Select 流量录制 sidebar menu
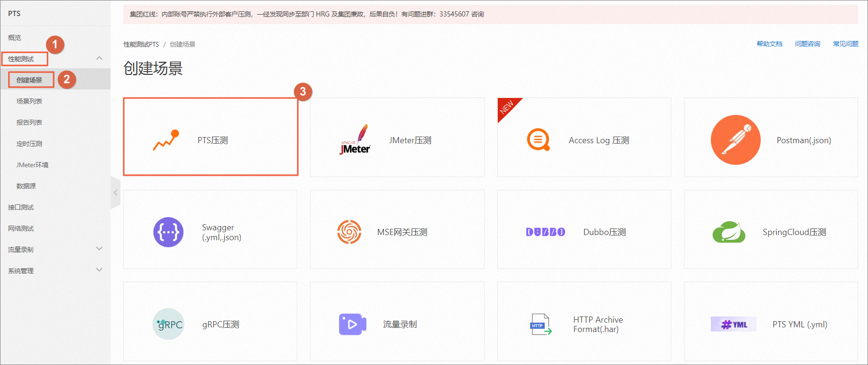The height and width of the screenshot is (365, 868). (21, 250)
